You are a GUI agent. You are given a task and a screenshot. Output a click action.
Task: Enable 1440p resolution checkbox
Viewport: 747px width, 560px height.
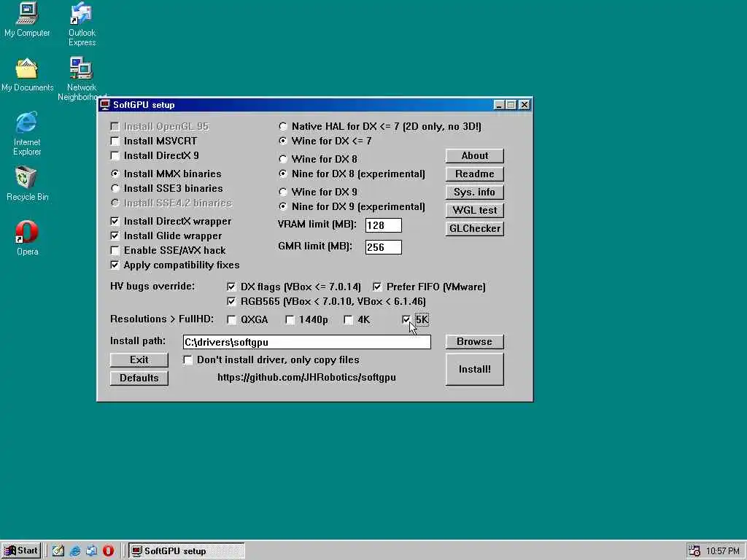click(x=290, y=320)
